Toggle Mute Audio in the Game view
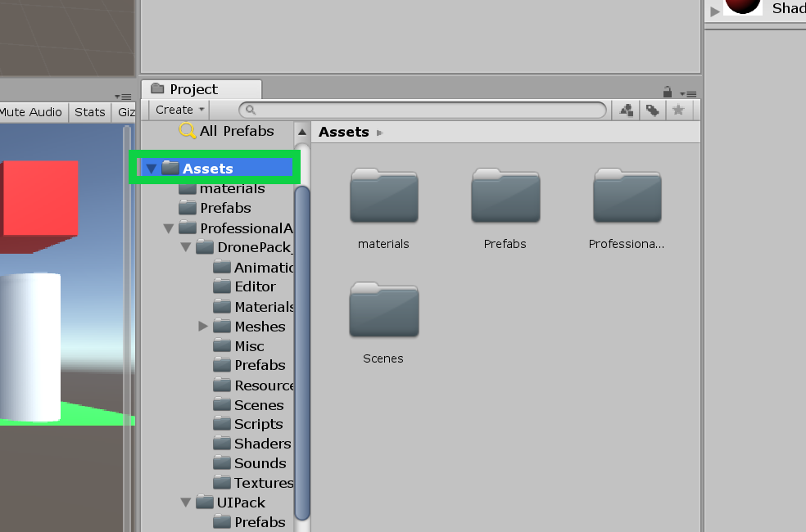 tap(31, 112)
